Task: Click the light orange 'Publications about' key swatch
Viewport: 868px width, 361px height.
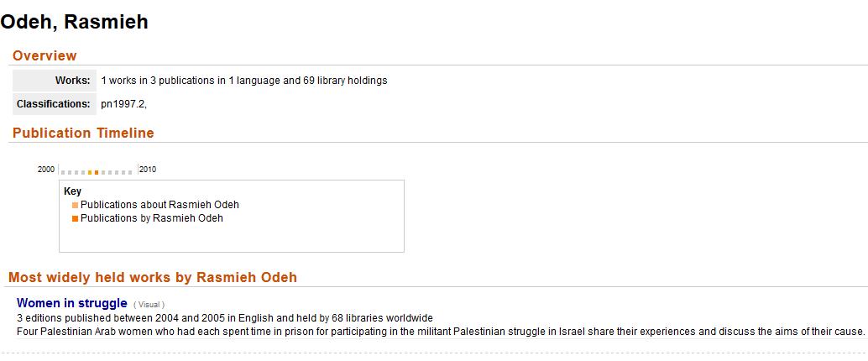Action: coord(76,205)
